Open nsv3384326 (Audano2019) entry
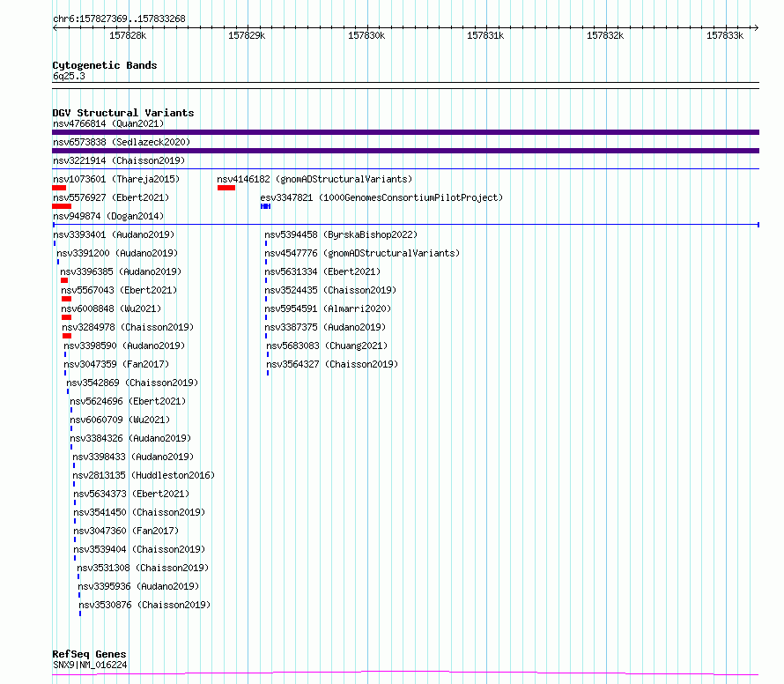Viewport: 784px width, 684px height. [x=130, y=438]
